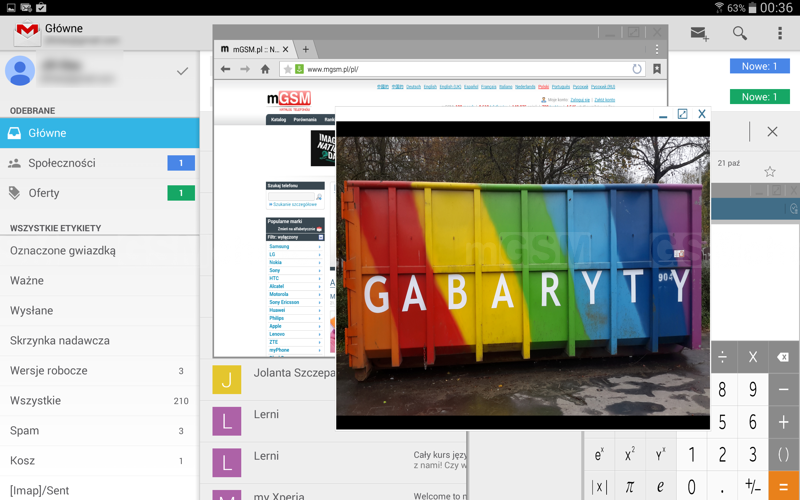Select the Społeczności inbox category
Viewport: 800px width, 500px height.
coord(62,163)
